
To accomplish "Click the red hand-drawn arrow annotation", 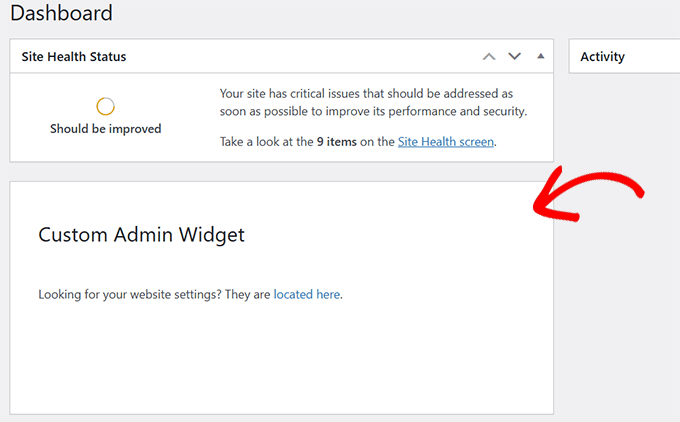I will pos(590,197).
